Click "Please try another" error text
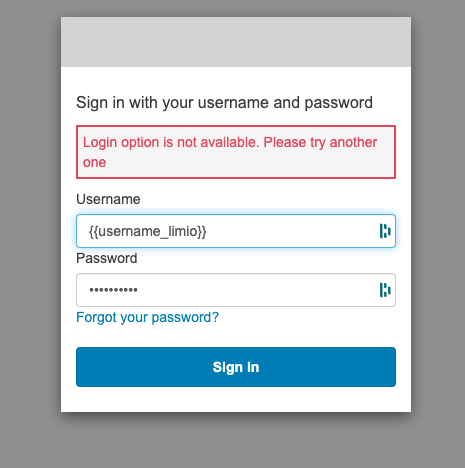465x468 pixels. point(320,142)
